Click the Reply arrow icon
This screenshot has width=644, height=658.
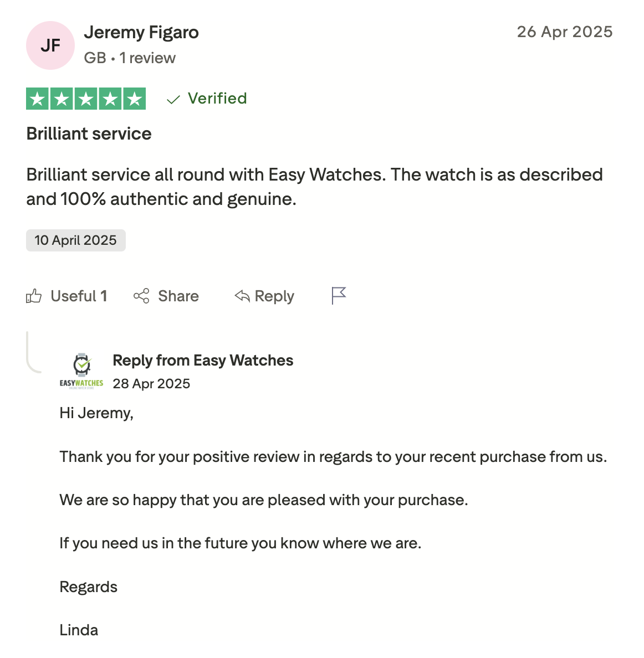[x=242, y=296]
